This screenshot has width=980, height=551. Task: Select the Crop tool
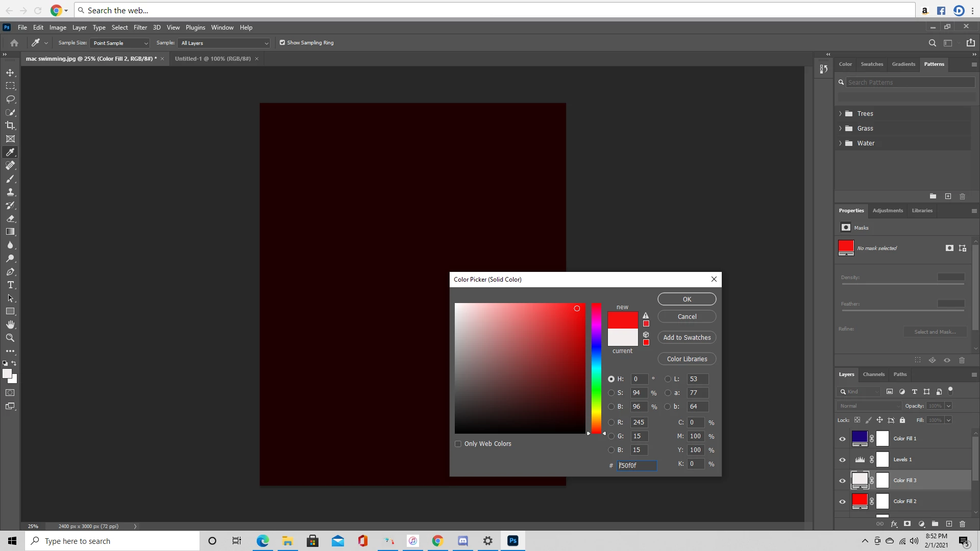[10, 126]
